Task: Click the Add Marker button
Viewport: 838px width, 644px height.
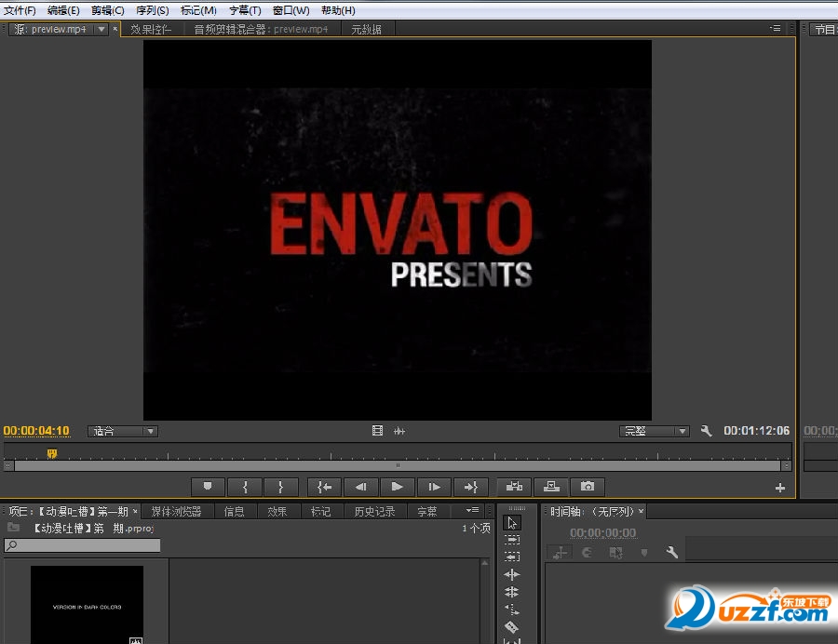Action: (208, 487)
